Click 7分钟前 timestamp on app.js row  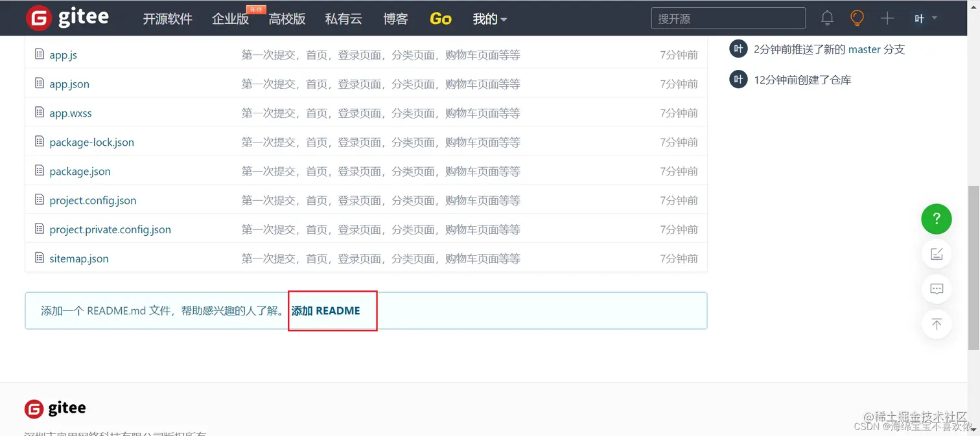tap(679, 55)
